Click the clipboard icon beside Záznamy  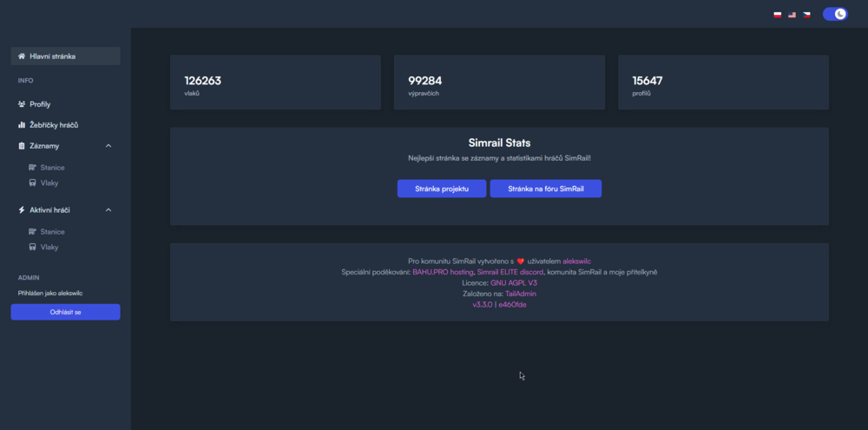coord(22,146)
